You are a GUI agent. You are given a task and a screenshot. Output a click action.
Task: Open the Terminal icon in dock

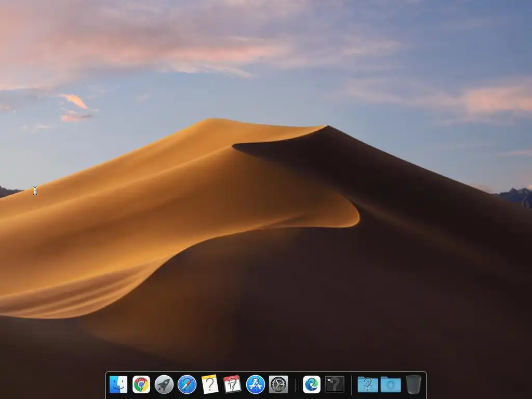pyautogui.click(x=335, y=384)
